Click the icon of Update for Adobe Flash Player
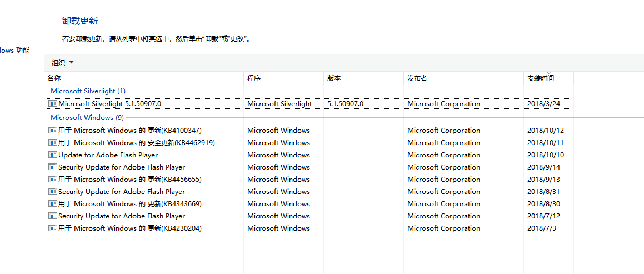 click(53, 155)
